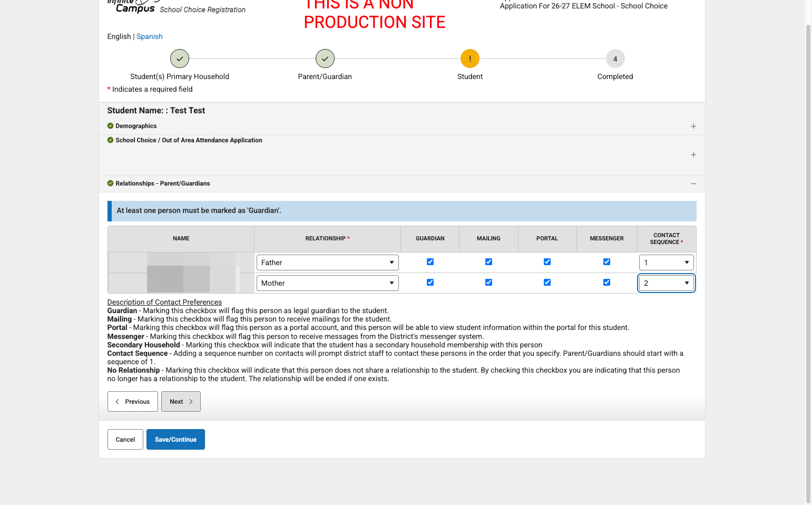Click the Infinite Campus logo
Image resolution: width=812 pixels, height=505 pixels.
click(x=132, y=6)
